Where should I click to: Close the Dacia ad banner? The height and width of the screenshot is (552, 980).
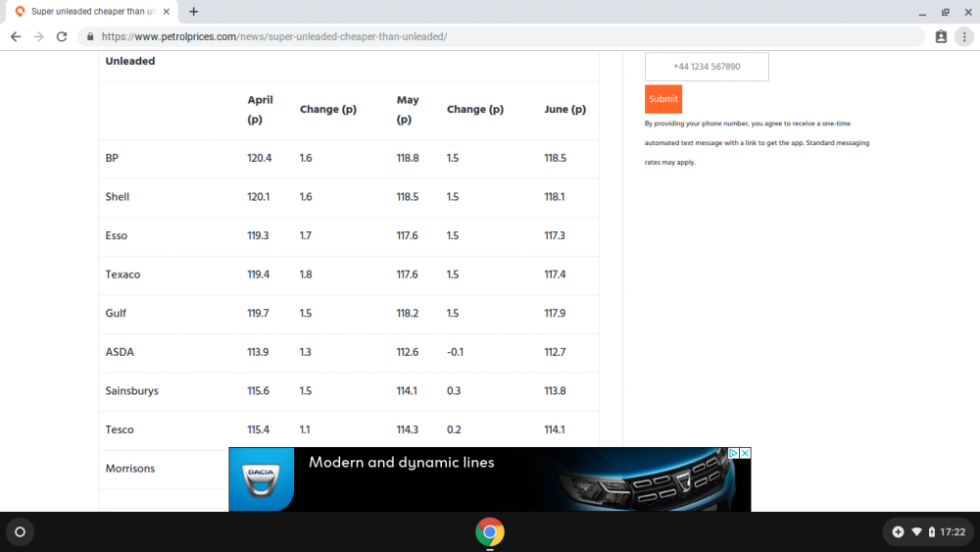tap(745, 453)
